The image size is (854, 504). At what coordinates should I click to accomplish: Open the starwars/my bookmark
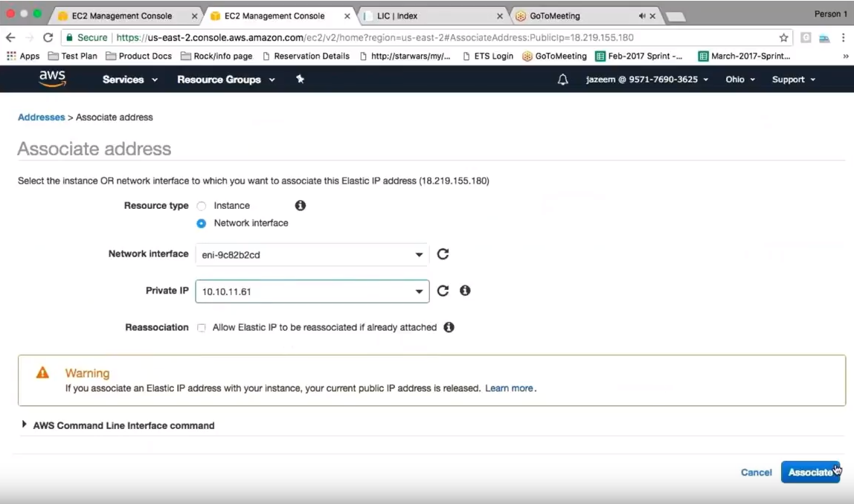(x=405, y=56)
